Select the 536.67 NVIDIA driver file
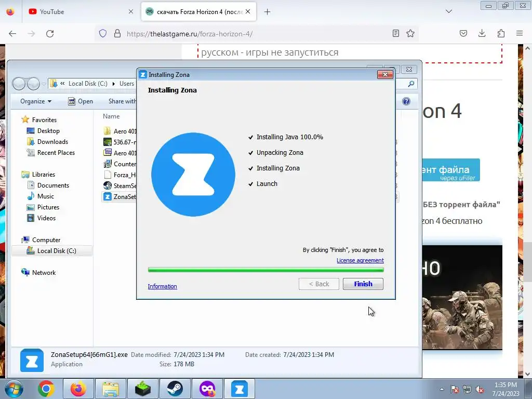The height and width of the screenshot is (399, 532). [x=119, y=142]
